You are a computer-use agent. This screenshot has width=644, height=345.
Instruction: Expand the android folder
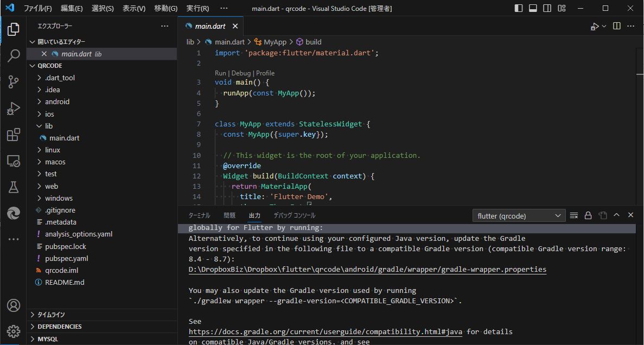(102, 102)
